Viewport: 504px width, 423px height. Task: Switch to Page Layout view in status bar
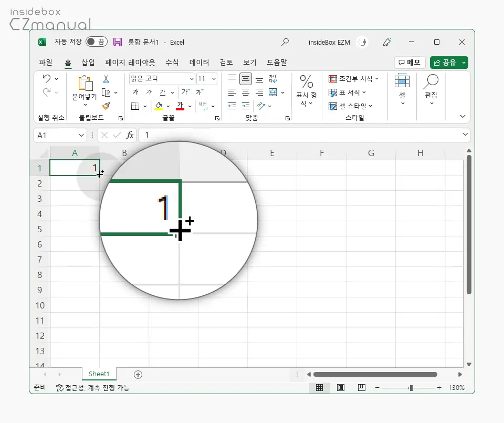(341, 388)
